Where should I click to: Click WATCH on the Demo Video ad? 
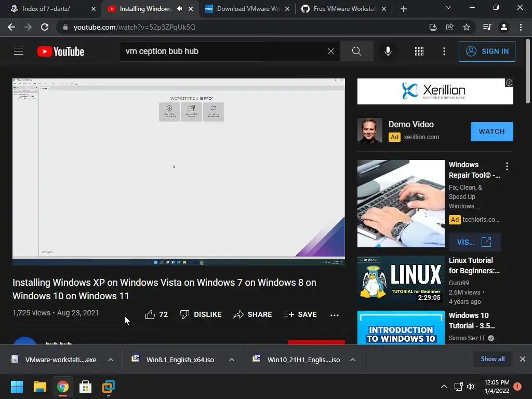491,131
